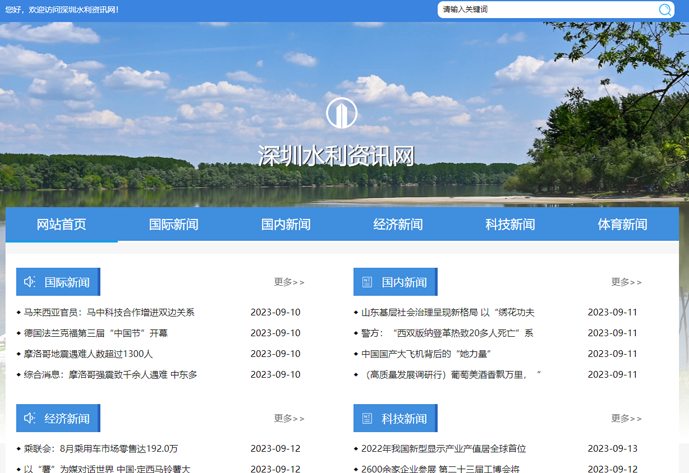Click the document icon beside 国内新闻 heading

(367, 282)
